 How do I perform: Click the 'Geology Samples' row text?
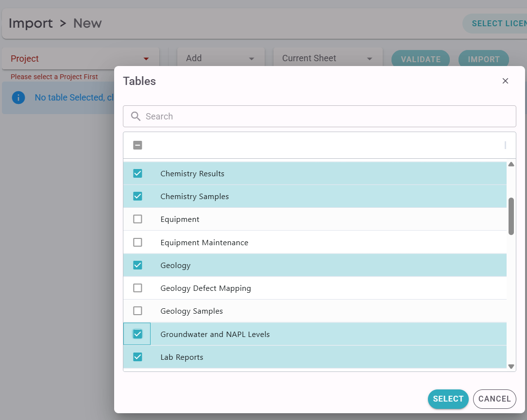(191, 311)
